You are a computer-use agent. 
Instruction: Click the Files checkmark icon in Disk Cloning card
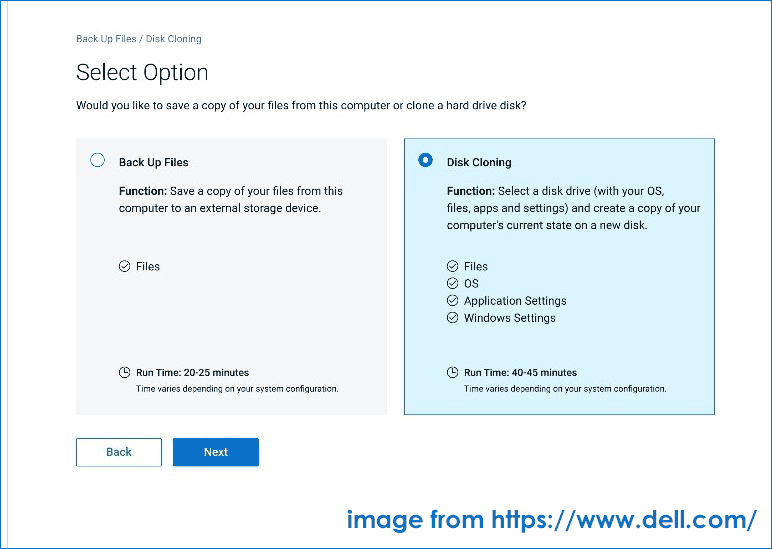coord(452,266)
